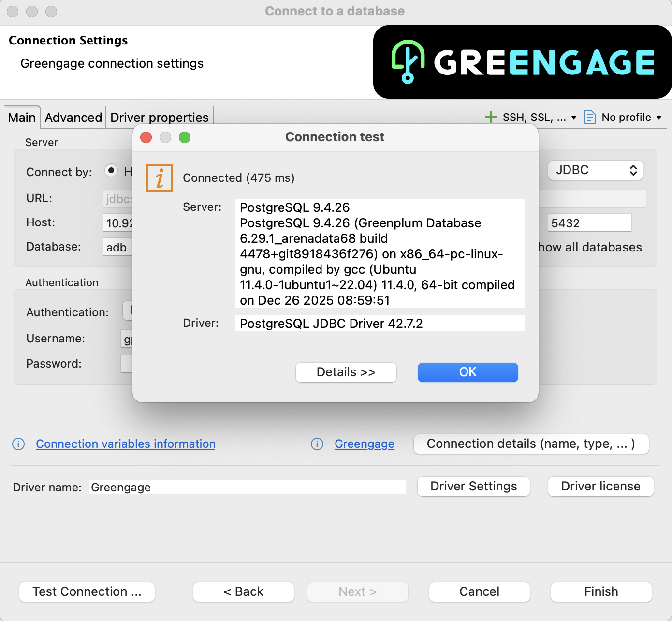Click the orange info icon in Connection test
The image size is (672, 621).
(160, 178)
